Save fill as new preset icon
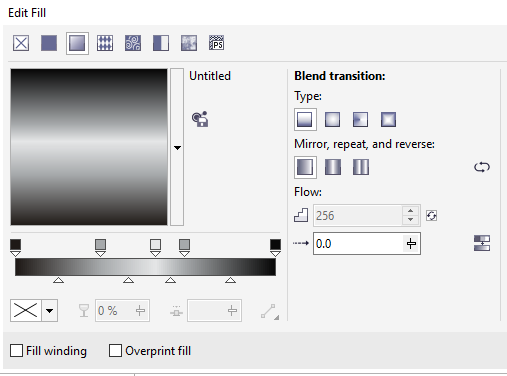The width and height of the screenshot is (507, 376). (x=200, y=119)
